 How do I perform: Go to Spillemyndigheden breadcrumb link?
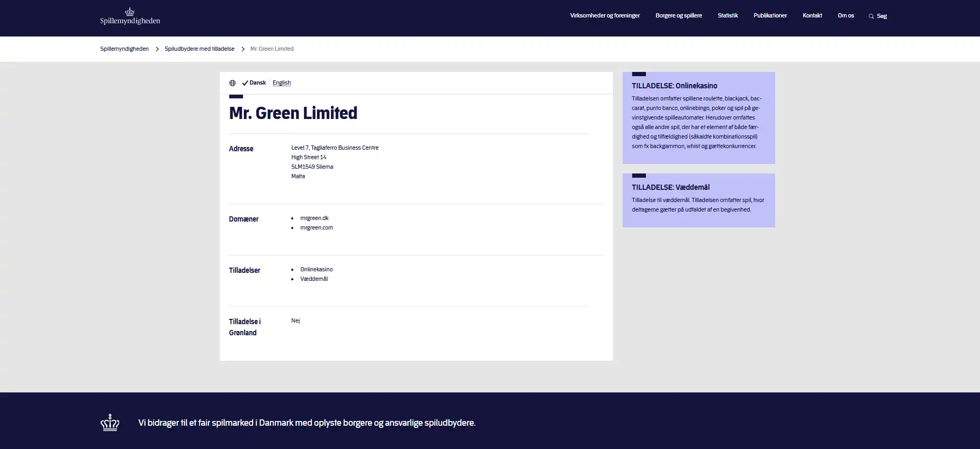(124, 49)
